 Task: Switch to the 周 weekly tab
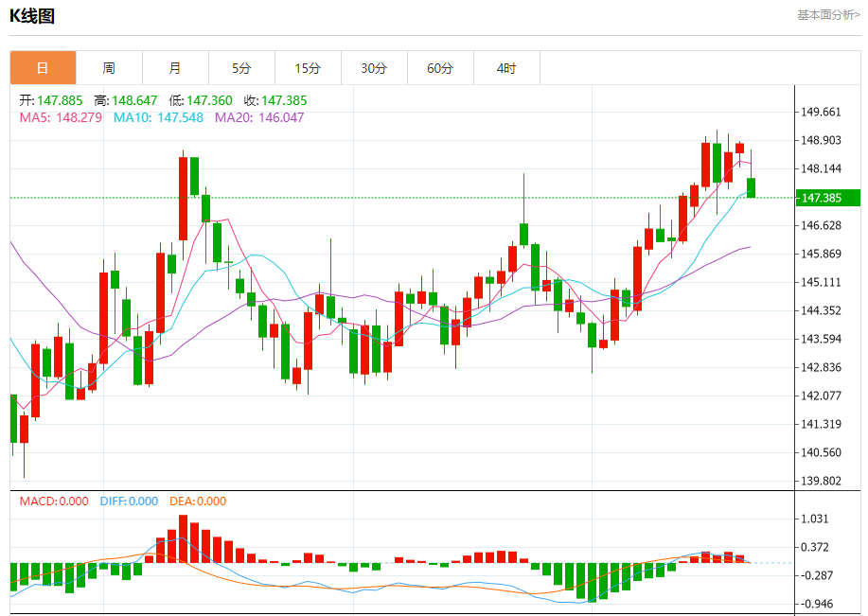coord(109,68)
